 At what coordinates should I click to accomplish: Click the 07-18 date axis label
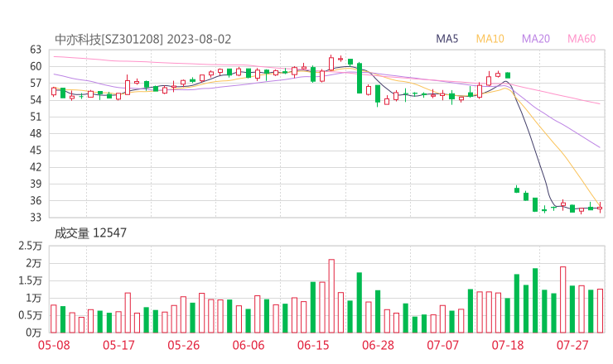pos(508,345)
